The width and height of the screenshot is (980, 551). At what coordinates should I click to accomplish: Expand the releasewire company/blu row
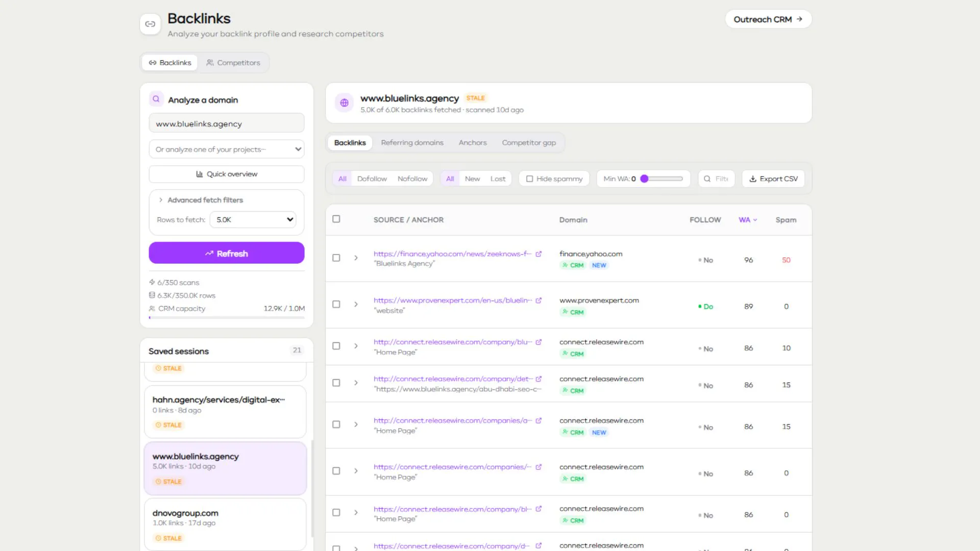[x=356, y=346]
